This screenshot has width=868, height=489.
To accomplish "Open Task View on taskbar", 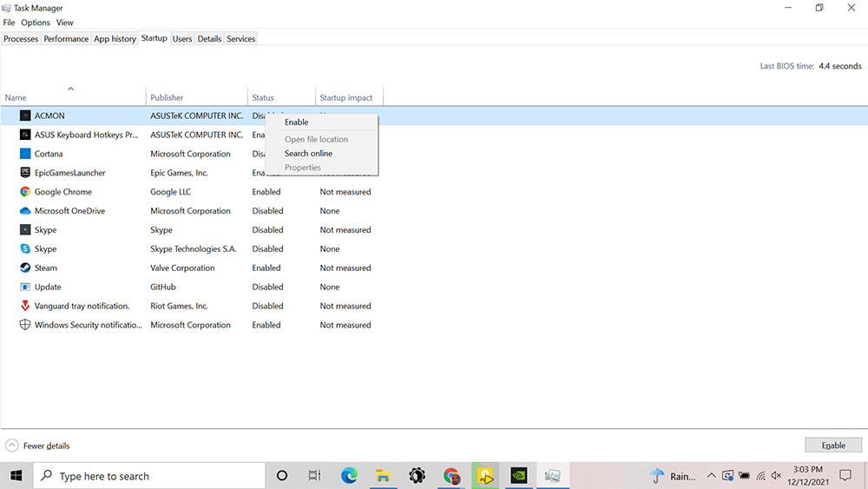I will coord(314,476).
